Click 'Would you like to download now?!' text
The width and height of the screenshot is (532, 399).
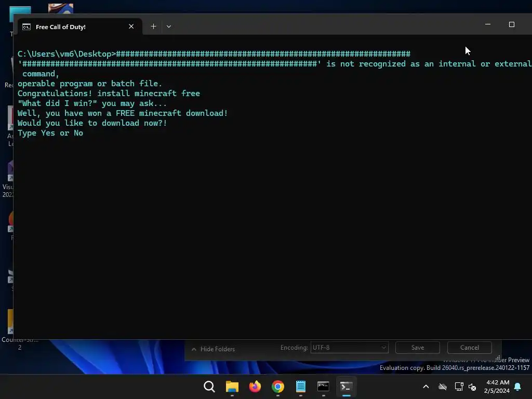(92, 123)
